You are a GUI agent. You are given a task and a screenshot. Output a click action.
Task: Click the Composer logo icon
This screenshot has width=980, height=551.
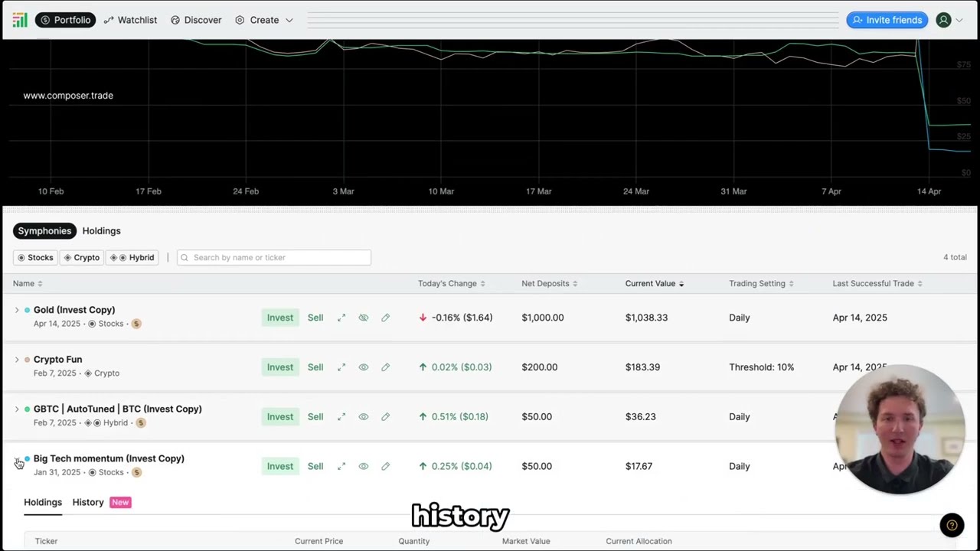coord(20,20)
